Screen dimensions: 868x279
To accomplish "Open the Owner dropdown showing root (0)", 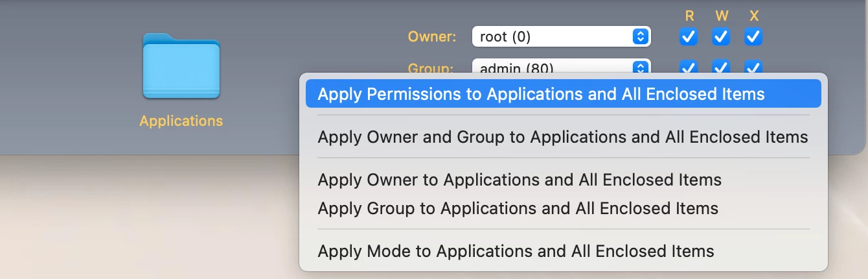I will [561, 37].
